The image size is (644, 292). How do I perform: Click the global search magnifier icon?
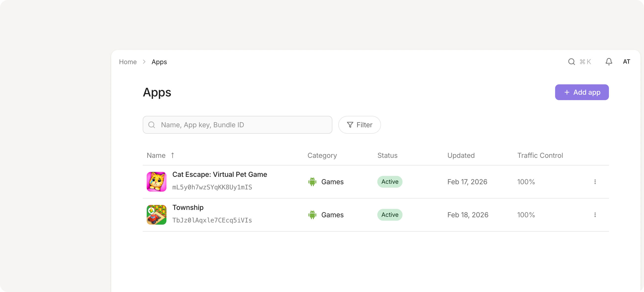(571, 62)
